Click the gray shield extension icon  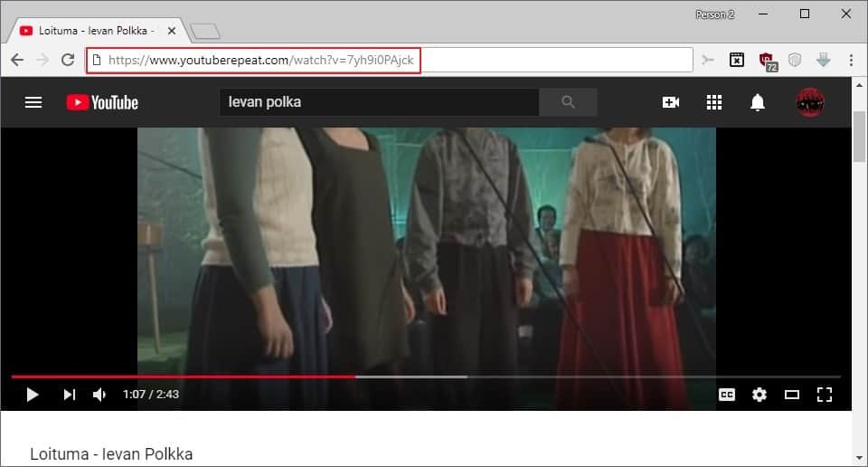point(795,59)
